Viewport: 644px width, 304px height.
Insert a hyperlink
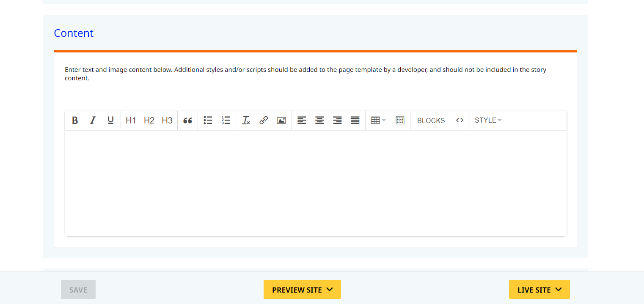264,121
